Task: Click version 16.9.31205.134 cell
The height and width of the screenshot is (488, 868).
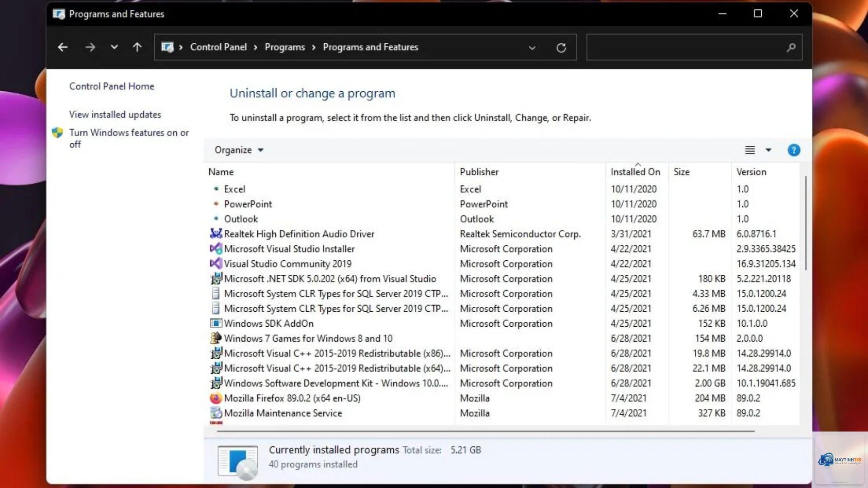Action: pos(766,264)
